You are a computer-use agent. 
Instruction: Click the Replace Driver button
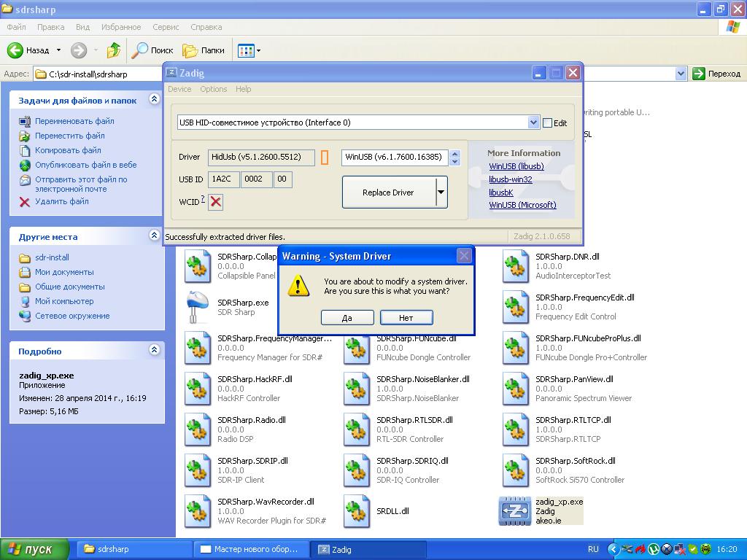[389, 192]
